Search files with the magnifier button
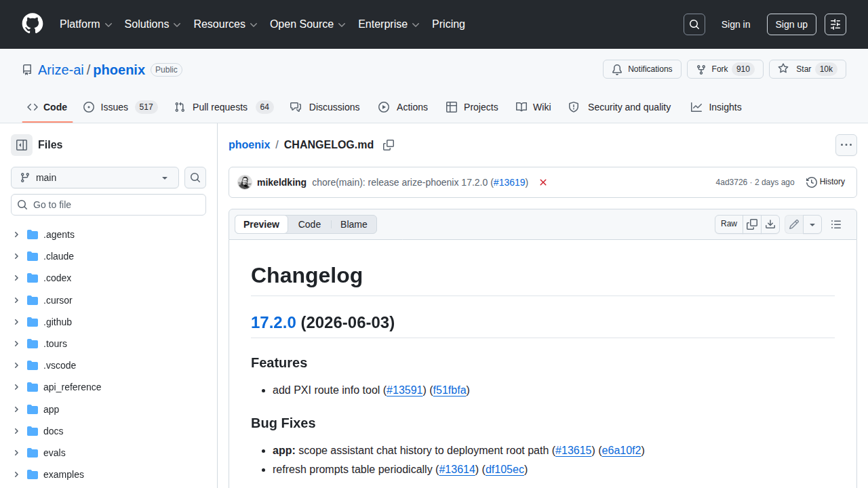Viewport: 868px width, 488px height. pos(195,178)
